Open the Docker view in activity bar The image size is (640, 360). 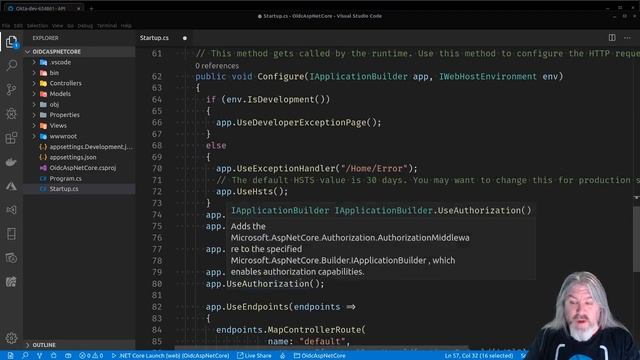click(11, 162)
